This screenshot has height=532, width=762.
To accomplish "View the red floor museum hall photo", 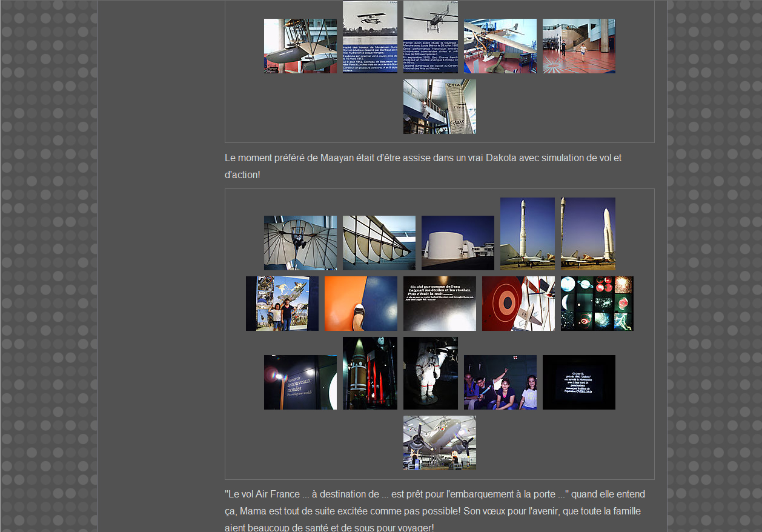I will [x=578, y=45].
